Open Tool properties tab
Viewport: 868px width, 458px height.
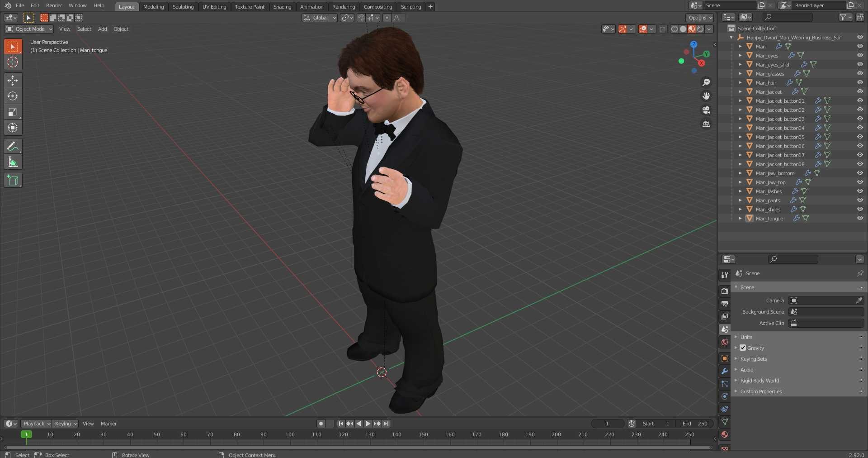click(725, 275)
